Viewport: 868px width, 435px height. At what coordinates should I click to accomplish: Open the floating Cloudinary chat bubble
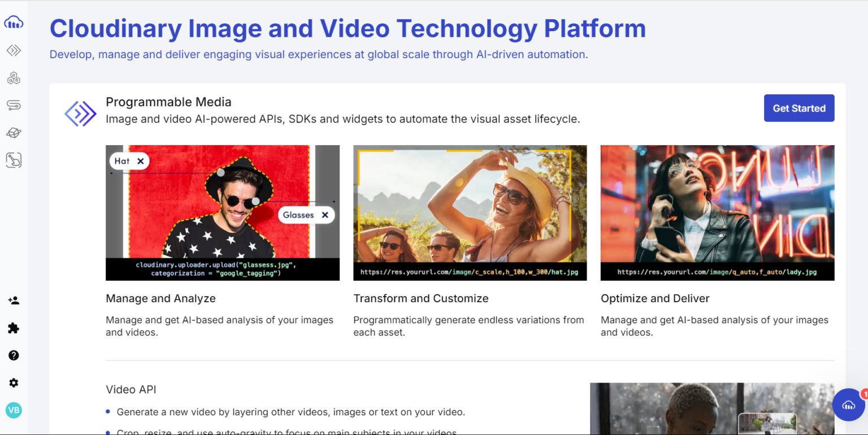point(849,404)
